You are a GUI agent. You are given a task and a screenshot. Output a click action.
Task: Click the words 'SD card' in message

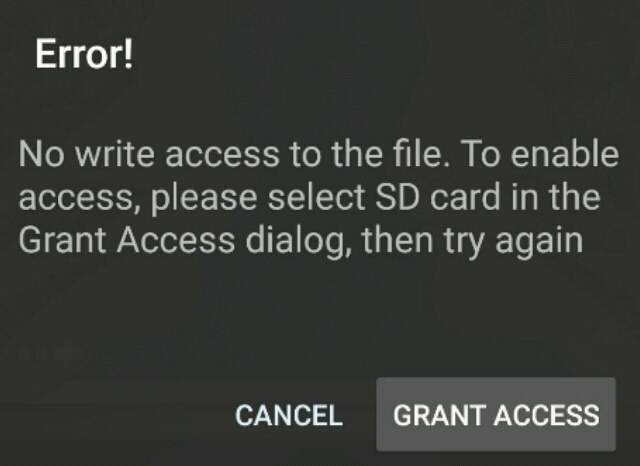438,197
